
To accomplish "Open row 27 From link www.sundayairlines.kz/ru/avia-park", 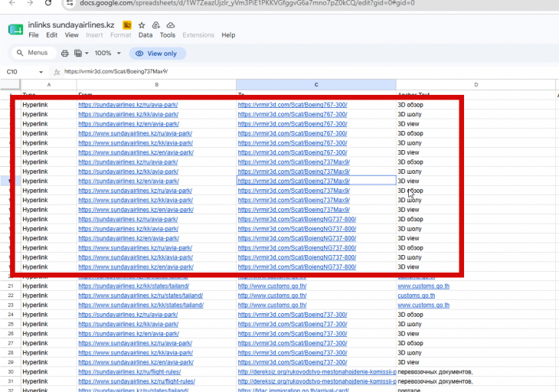I will click(x=135, y=343).
